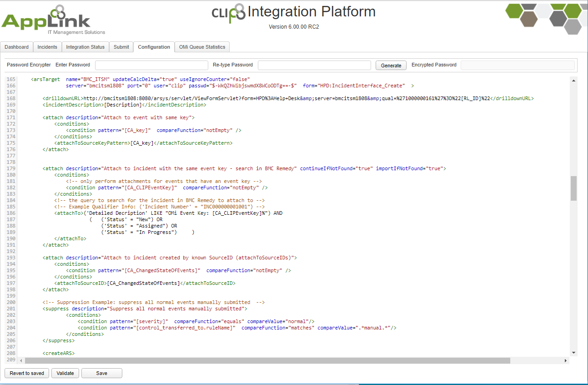
Task: Click importIfNotFound attribute on line 179
Action: pyautogui.click(x=409, y=168)
